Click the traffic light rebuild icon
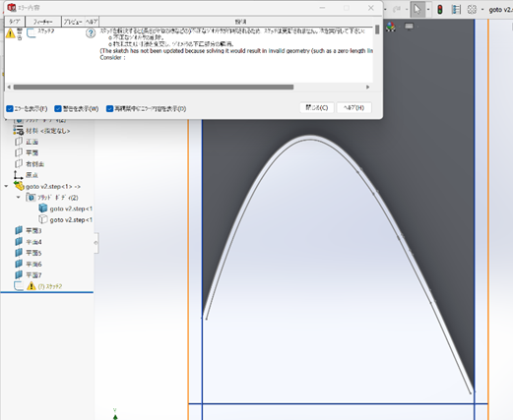The image size is (513, 420). [439, 10]
